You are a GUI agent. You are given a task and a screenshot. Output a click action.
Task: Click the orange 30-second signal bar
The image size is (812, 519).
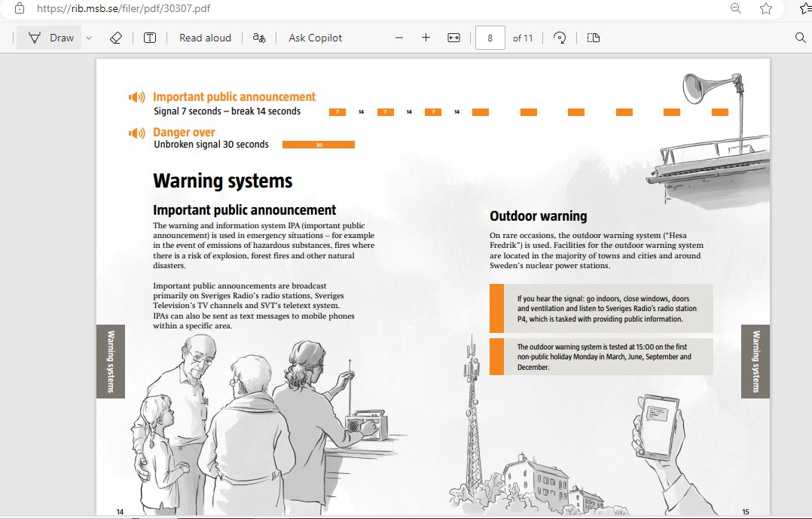click(319, 145)
